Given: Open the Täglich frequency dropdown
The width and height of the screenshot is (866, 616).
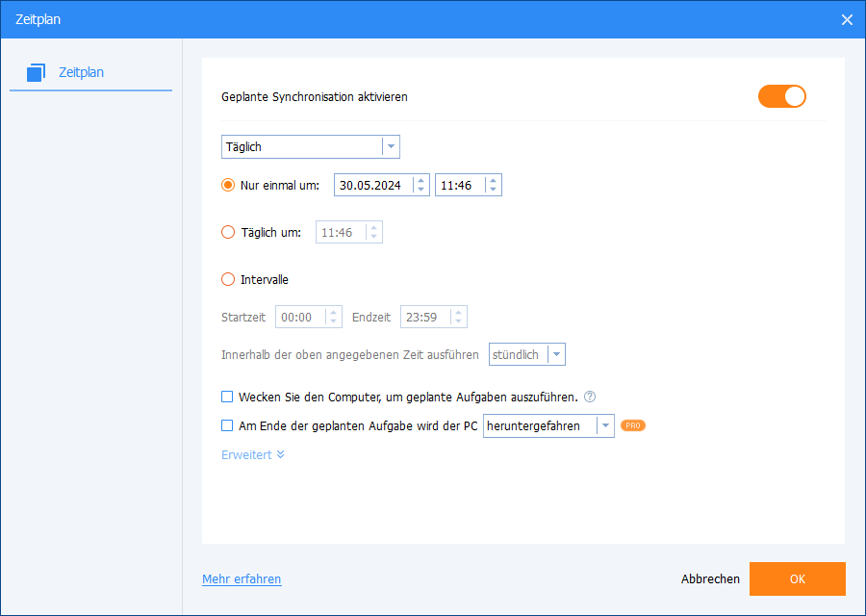Looking at the screenshot, I should click(x=311, y=147).
